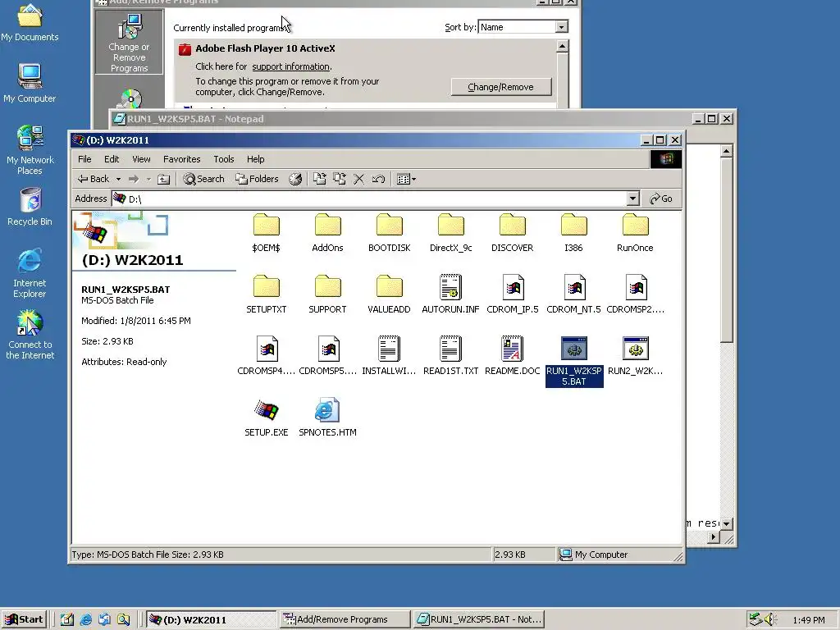Open the View menu
The width and height of the screenshot is (840, 630).
click(141, 159)
